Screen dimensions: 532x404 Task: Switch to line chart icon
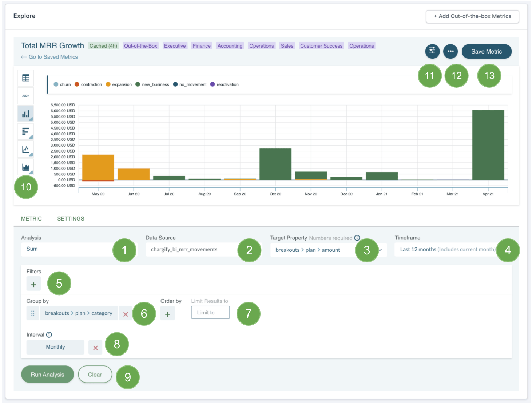25,149
